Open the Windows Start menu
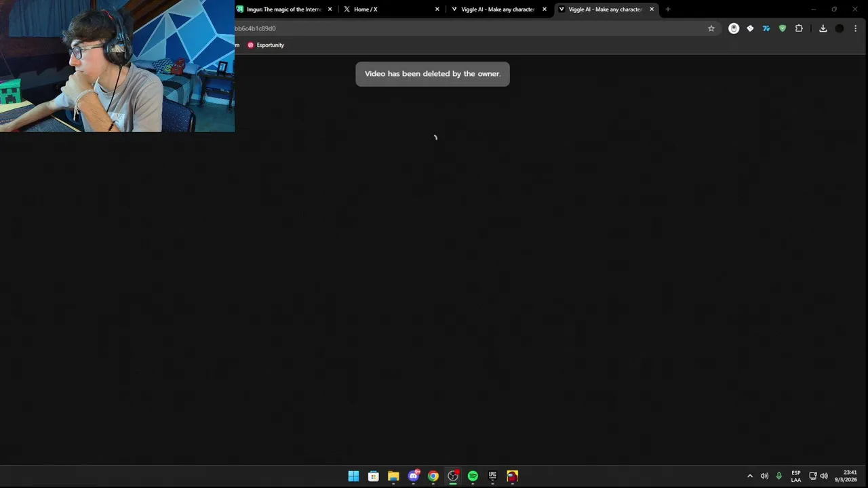The height and width of the screenshot is (488, 868). [353, 476]
